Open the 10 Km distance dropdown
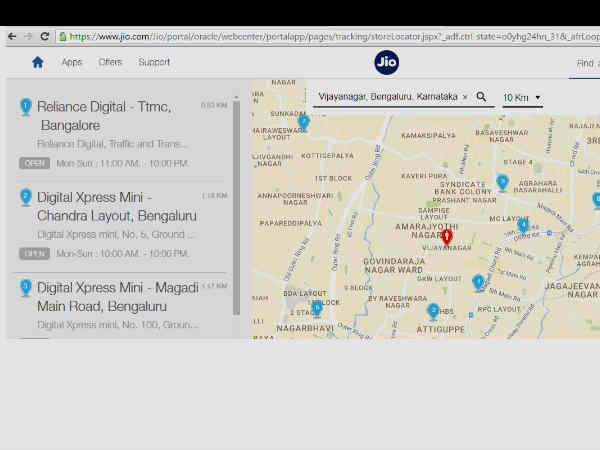The image size is (600, 450). pyautogui.click(x=522, y=97)
